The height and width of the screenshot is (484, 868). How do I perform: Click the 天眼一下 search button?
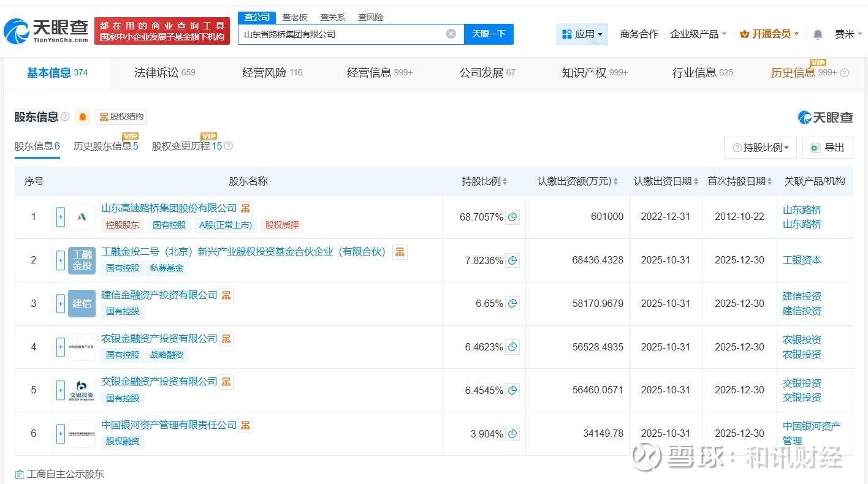click(489, 34)
